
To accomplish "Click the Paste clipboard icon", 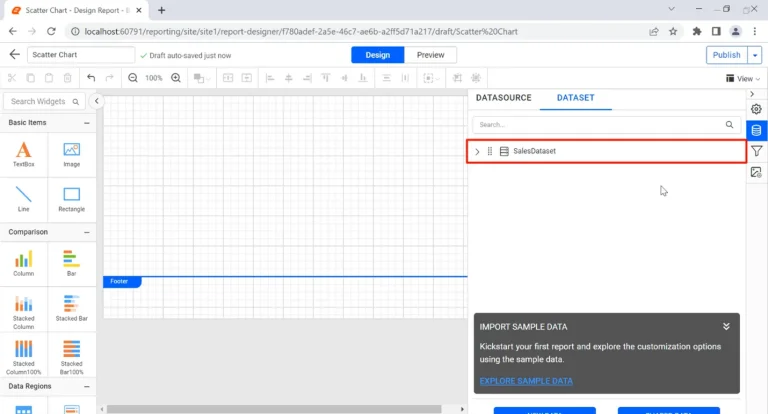I will pos(49,78).
